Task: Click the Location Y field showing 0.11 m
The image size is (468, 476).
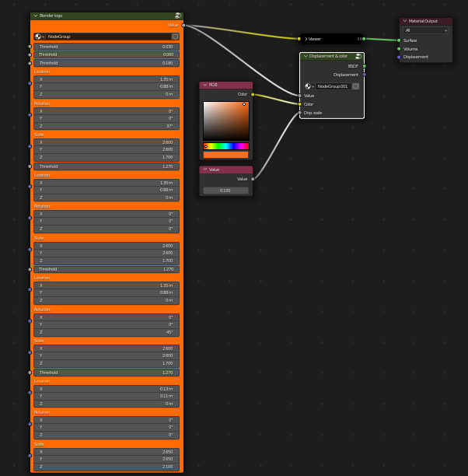Action: click(x=107, y=396)
